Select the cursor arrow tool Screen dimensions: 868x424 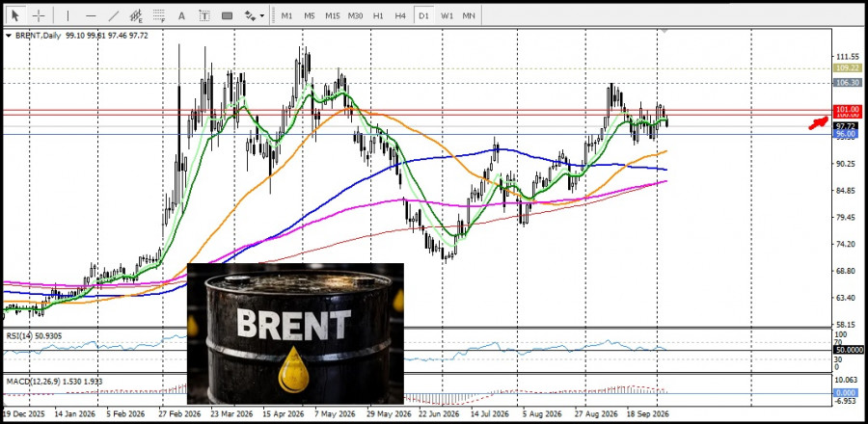14,15
